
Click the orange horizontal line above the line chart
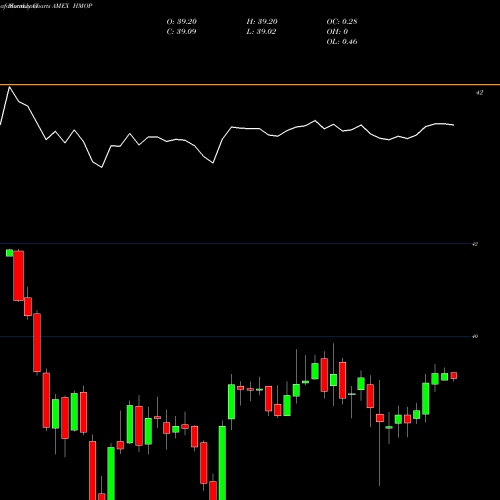(x=250, y=85)
